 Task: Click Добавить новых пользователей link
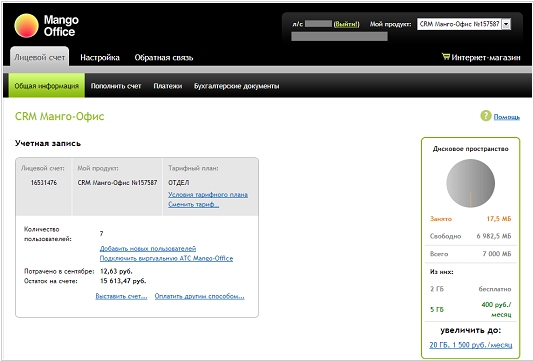(x=148, y=248)
